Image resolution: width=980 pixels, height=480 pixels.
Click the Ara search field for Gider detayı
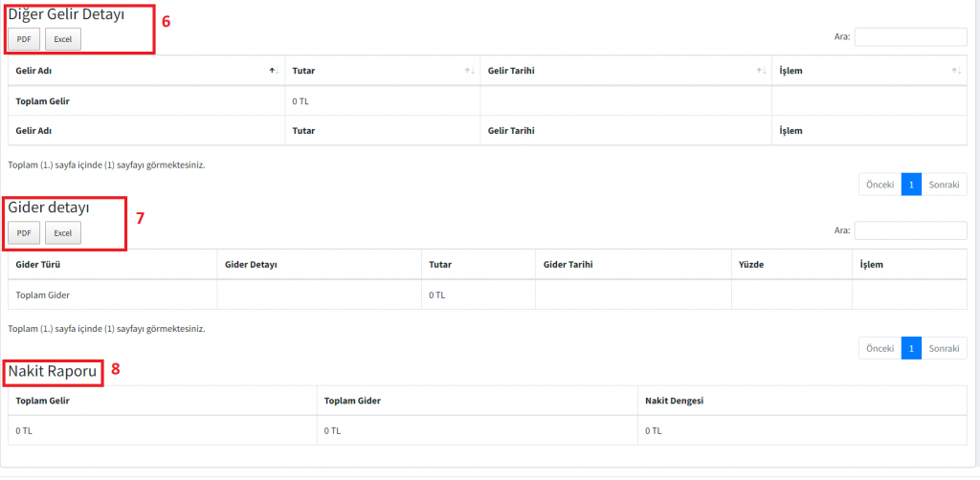(x=910, y=230)
